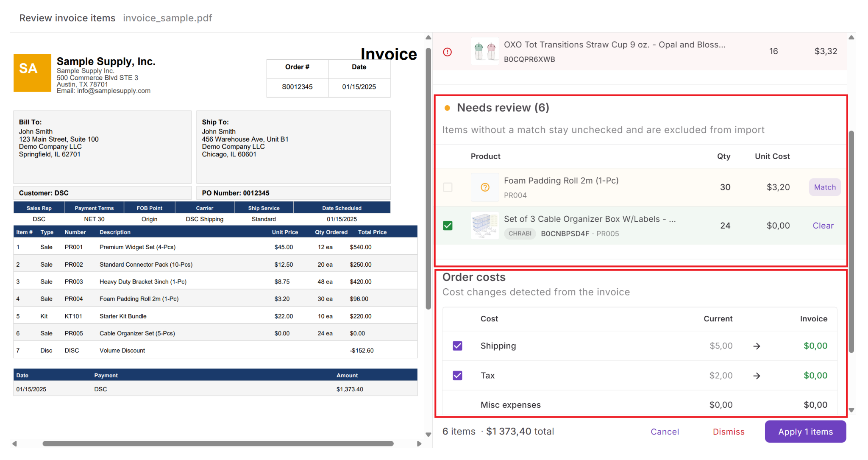
Task: Click the invoice_sample.pdf file name
Action: tap(167, 18)
